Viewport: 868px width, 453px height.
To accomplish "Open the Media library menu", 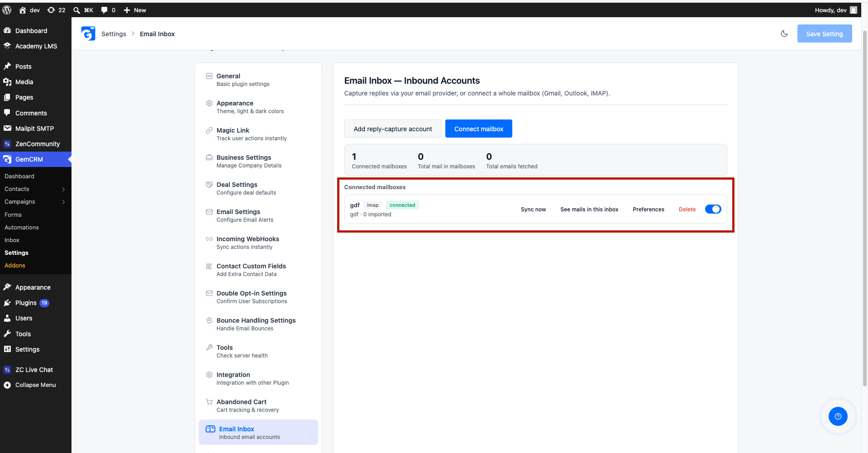I will click(x=36, y=82).
